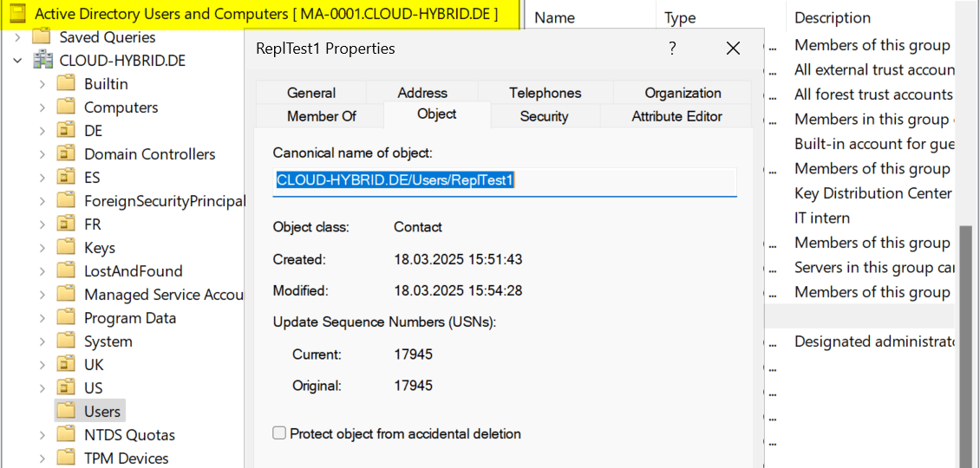Switch to the Attribute Editor tab
Viewport: 980px width, 468px height.
coord(676,116)
